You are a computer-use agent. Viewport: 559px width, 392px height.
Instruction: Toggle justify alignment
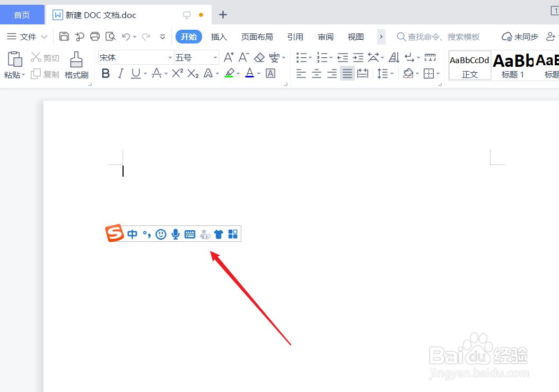coord(347,74)
